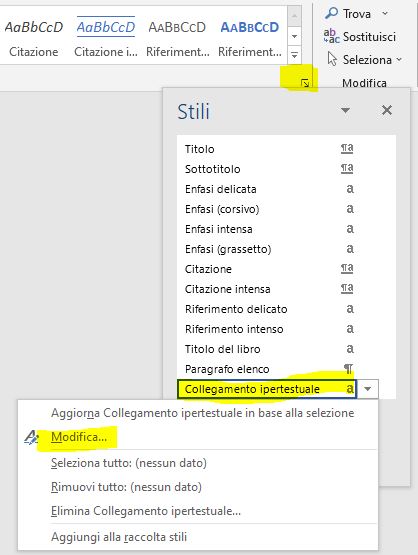Apply the Citazione intensa gallery style
The height and width of the screenshot is (555, 418).
[105, 37]
